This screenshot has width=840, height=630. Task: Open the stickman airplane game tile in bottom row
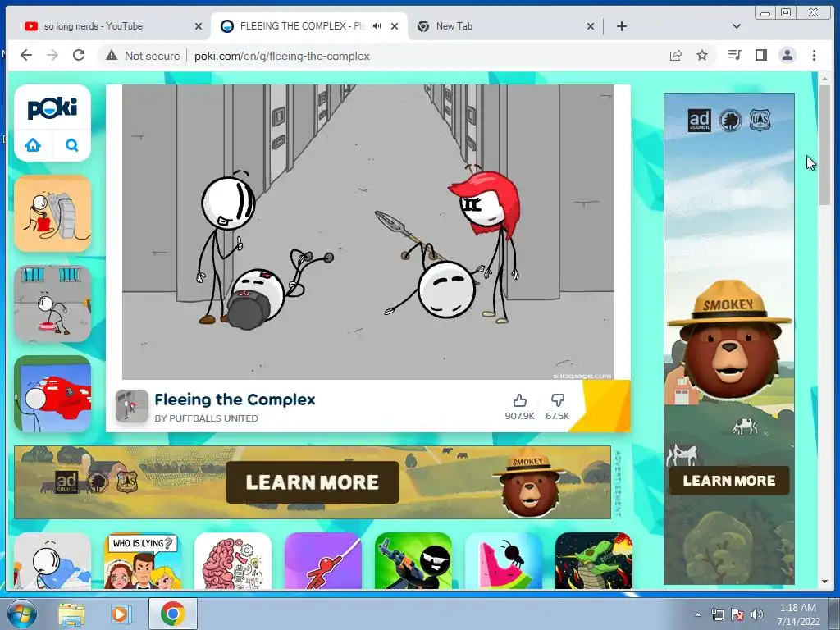click(x=52, y=561)
